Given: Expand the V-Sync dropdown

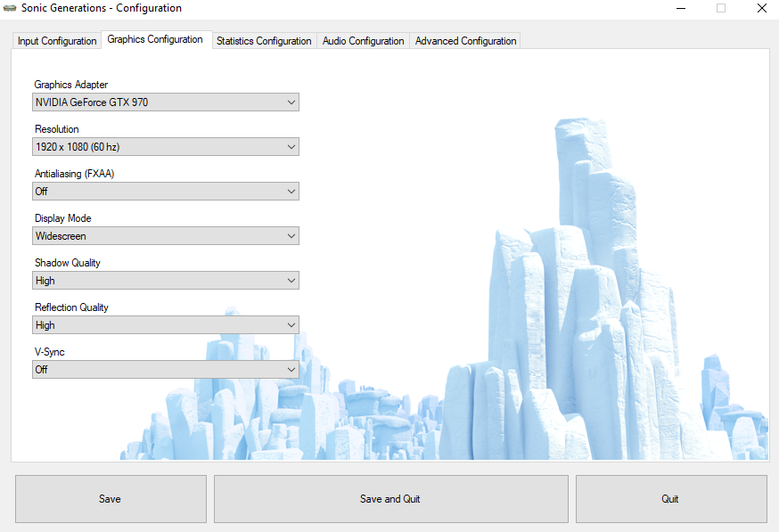Looking at the screenshot, I should 166,370.
